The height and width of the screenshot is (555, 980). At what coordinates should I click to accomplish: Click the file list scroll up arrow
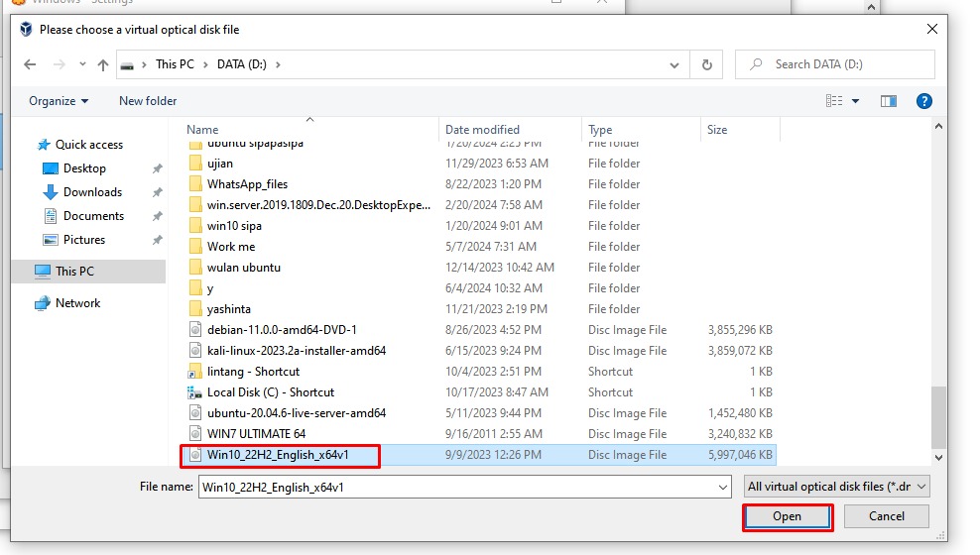click(x=938, y=126)
